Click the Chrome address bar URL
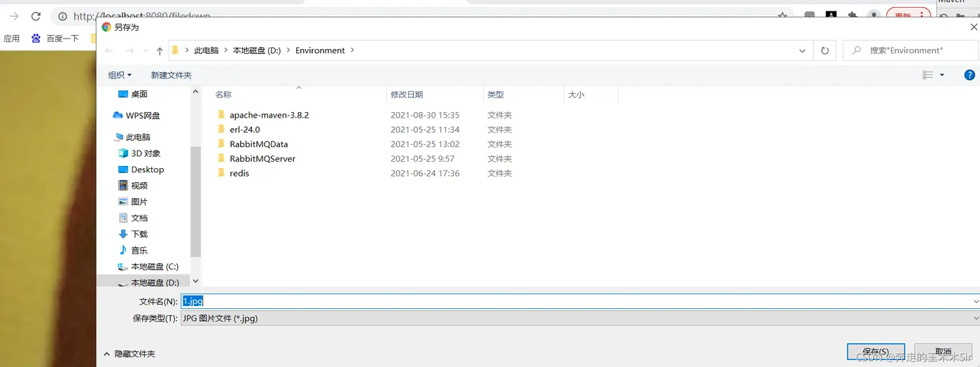980x367 pixels. click(141, 16)
